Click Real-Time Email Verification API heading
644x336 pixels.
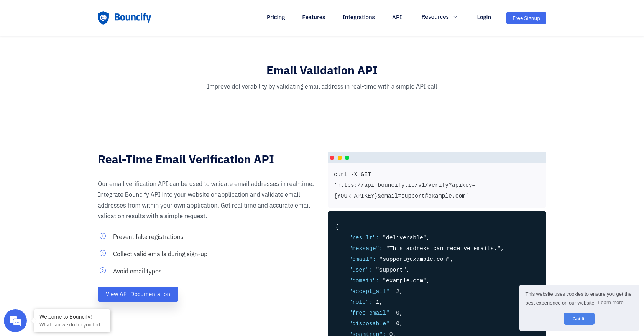pyautogui.click(x=186, y=159)
